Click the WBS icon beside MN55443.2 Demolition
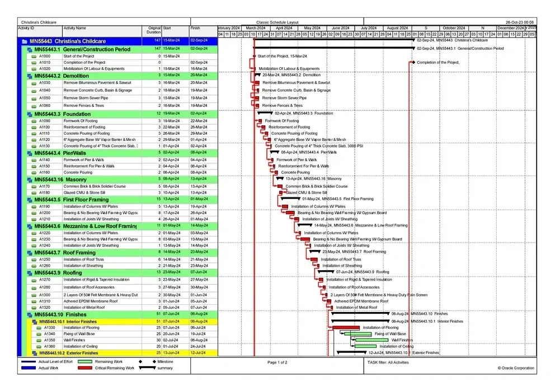The width and height of the screenshot is (555, 392). pyautogui.click(x=30, y=76)
